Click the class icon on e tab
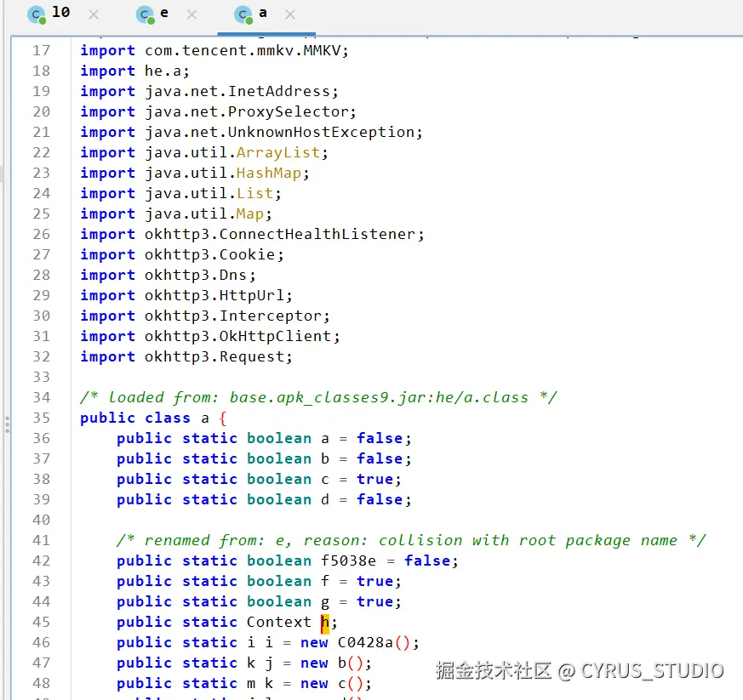The height and width of the screenshot is (700, 743). click(x=145, y=15)
